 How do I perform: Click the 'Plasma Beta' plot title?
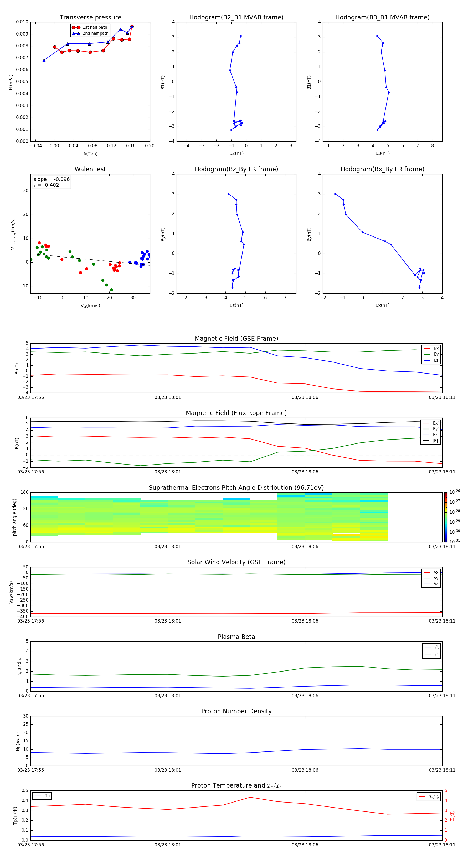coord(236,637)
